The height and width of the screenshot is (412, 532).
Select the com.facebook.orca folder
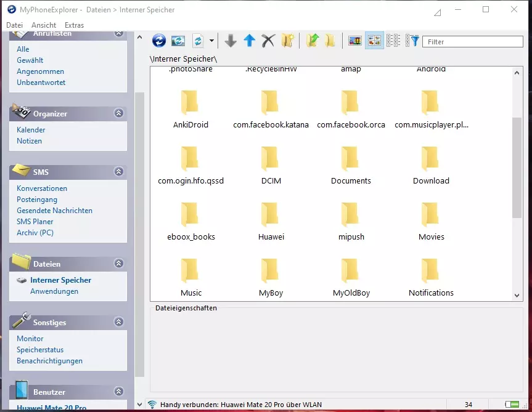(x=351, y=110)
